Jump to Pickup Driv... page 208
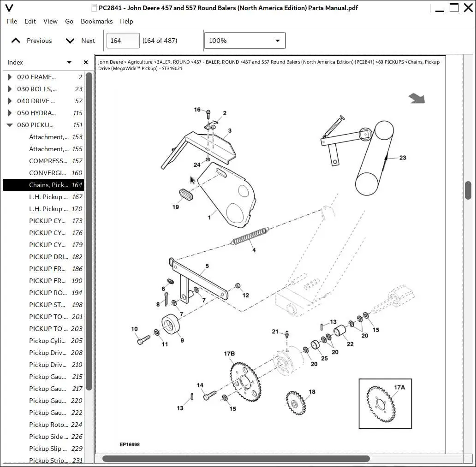This screenshot has height=467, width=476. [x=43, y=353]
